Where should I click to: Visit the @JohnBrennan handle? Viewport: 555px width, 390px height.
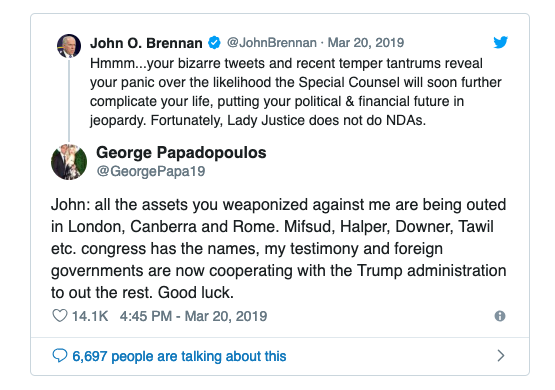tap(271, 42)
